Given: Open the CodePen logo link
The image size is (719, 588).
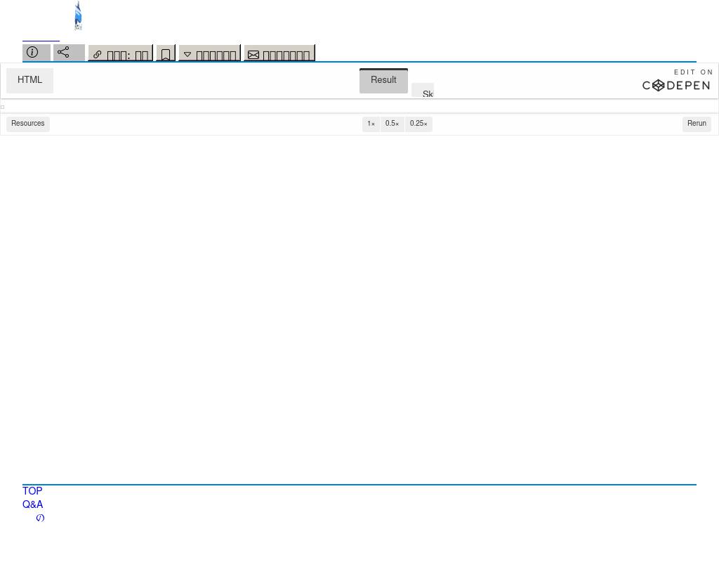Looking at the screenshot, I should coord(676,86).
